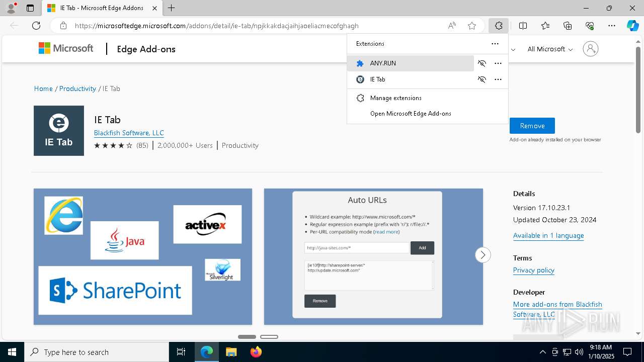Click the IE Tab extension logo tile
The width and height of the screenshot is (644, 362).
coord(59,131)
